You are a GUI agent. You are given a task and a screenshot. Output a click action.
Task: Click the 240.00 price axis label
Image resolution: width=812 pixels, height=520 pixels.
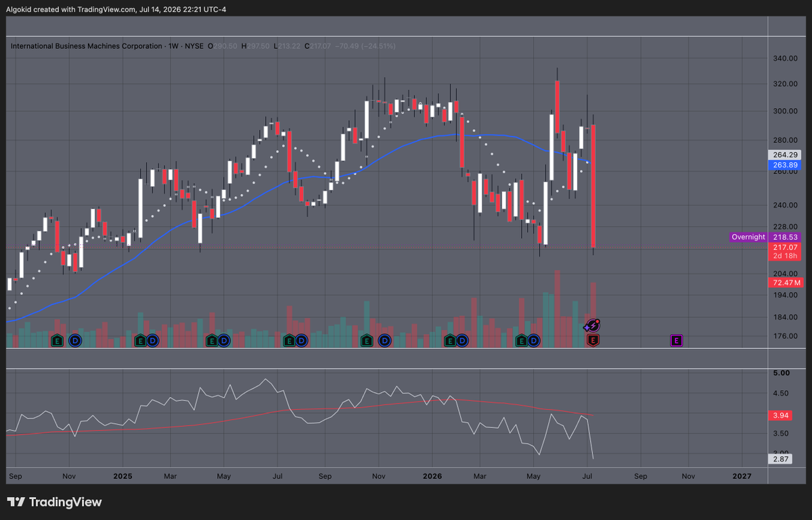[786, 206]
